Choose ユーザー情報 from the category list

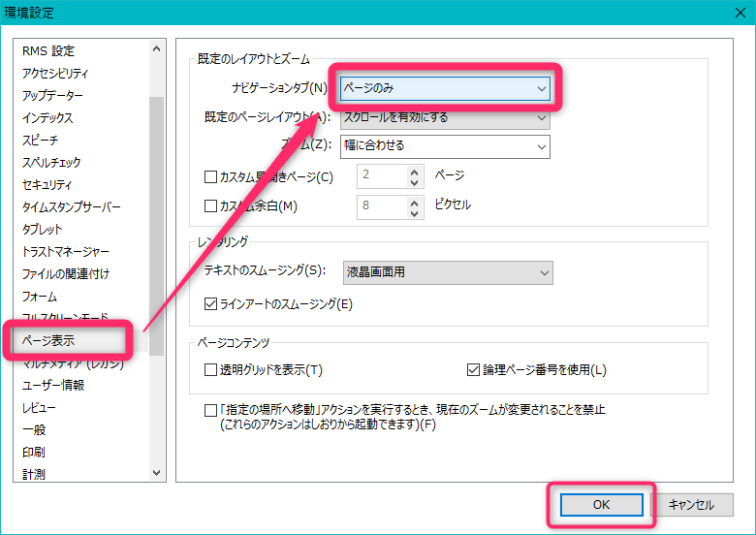[x=52, y=386]
